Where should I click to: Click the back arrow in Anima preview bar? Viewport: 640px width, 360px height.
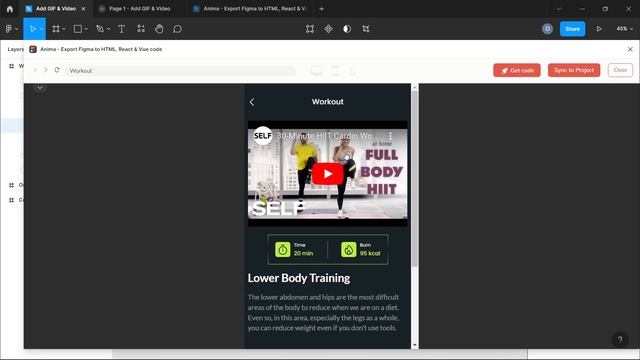(x=36, y=70)
